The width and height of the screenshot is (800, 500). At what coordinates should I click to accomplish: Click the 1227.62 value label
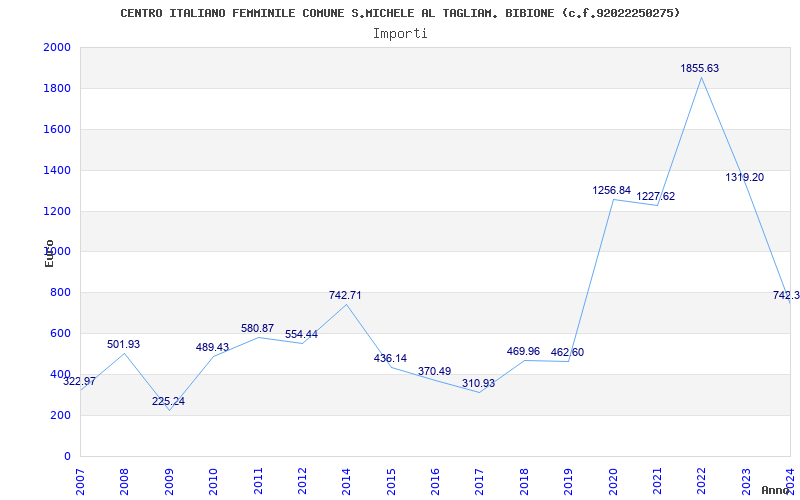coord(655,197)
